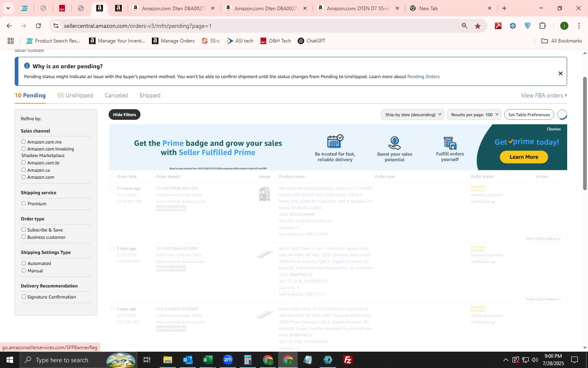The image size is (588, 368).
Task: Bookmark this page with the star icon
Action: tap(478, 26)
